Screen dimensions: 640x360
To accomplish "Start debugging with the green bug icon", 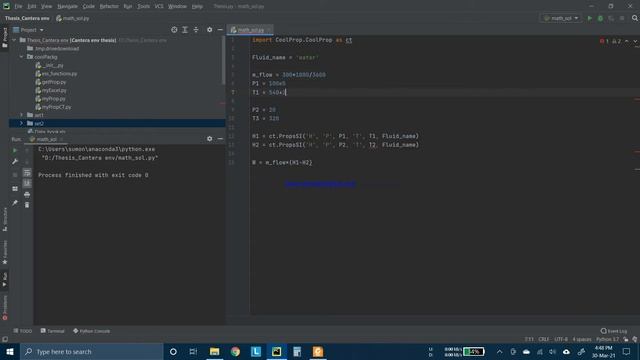I will 600,18.
